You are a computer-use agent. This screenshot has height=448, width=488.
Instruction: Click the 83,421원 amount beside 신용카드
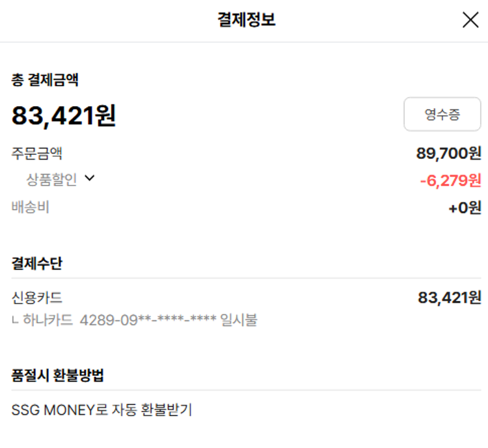click(449, 298)
